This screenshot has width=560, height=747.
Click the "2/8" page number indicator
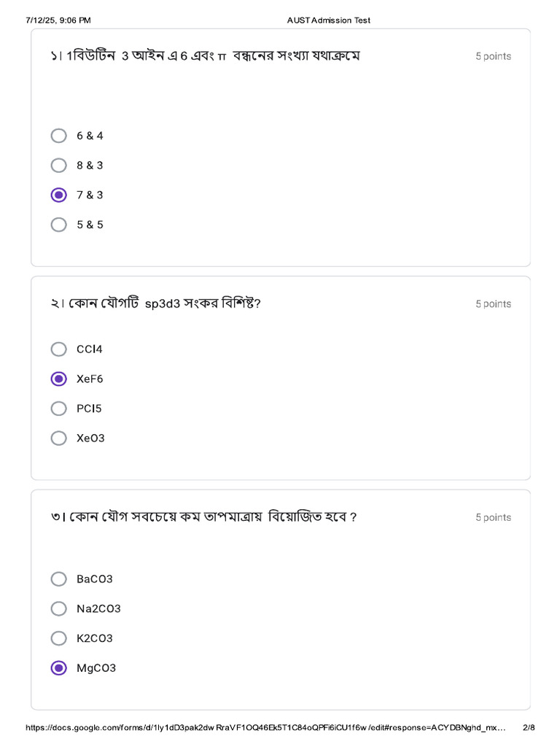click(x=529, y=727)
